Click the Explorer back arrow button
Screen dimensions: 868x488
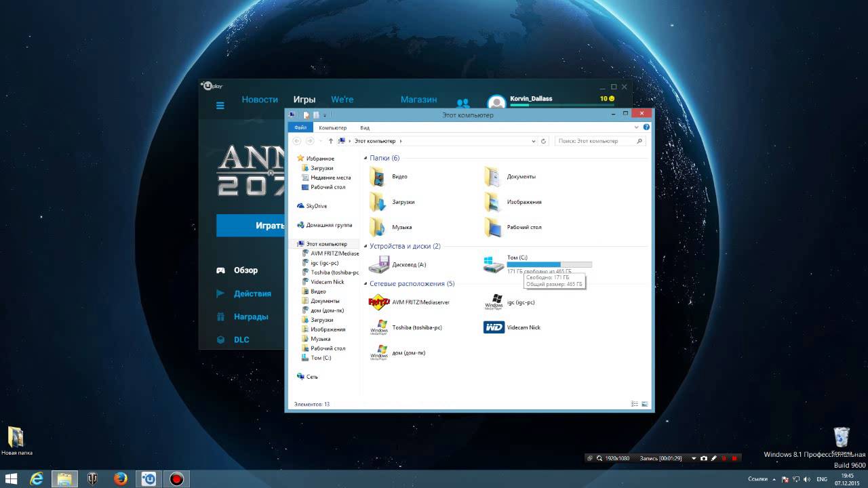pos(297,141)
